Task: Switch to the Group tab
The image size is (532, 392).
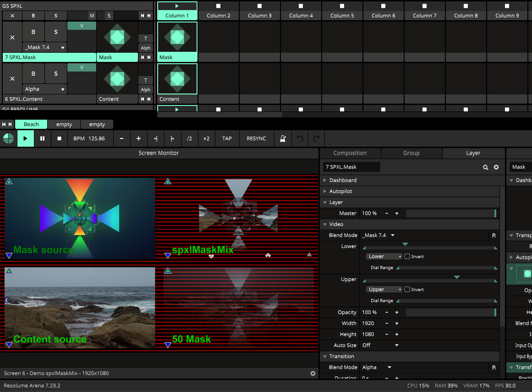Action: pos(411,153)
